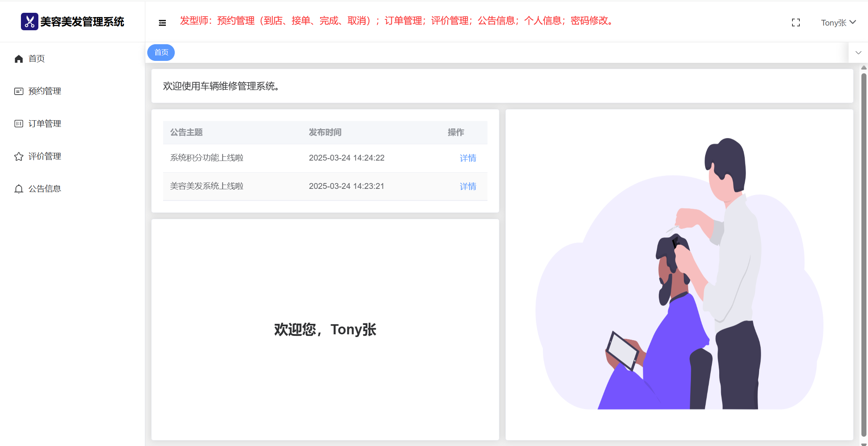The height and width of the screenshot is (446, 868).
Task: Click the scissors logo icon
Action: coord(29,22)
